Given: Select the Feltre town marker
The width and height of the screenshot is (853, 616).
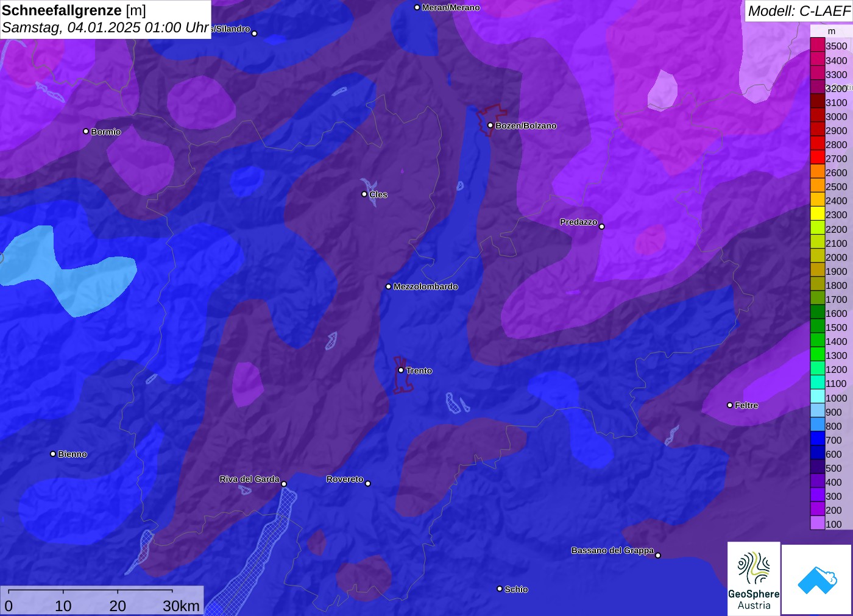Looking at the screenshot, I should click(x=730, y=405).
